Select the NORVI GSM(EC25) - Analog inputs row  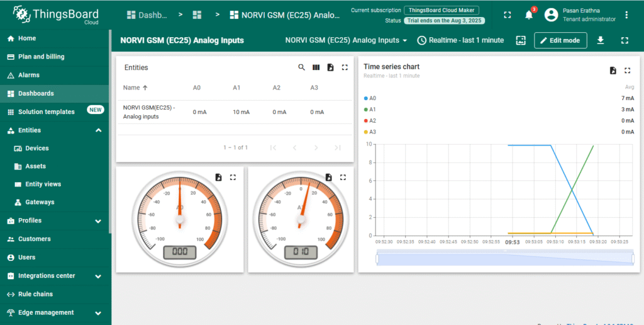click(x=235, y=112)
